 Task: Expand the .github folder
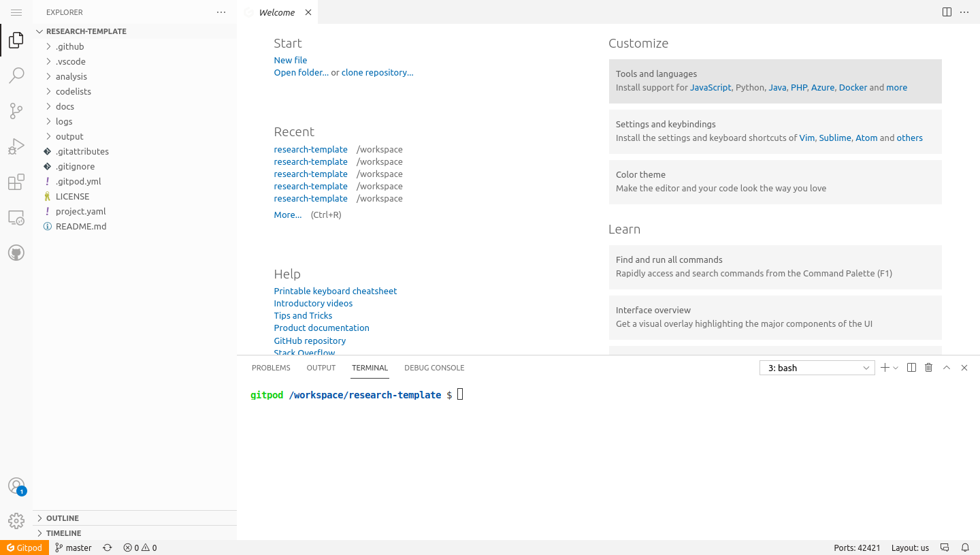click(x=135, y=46)
